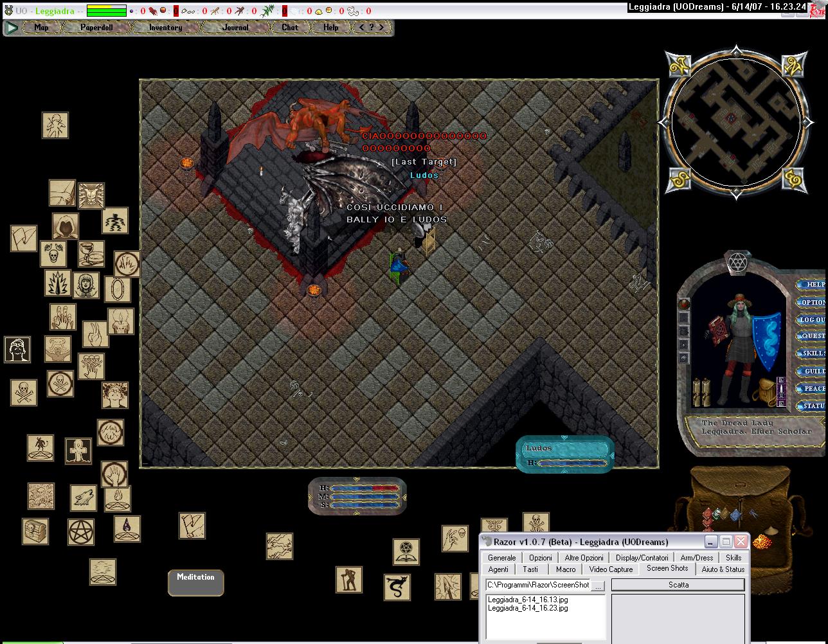Cast the explosion burst spell icon

58,283
